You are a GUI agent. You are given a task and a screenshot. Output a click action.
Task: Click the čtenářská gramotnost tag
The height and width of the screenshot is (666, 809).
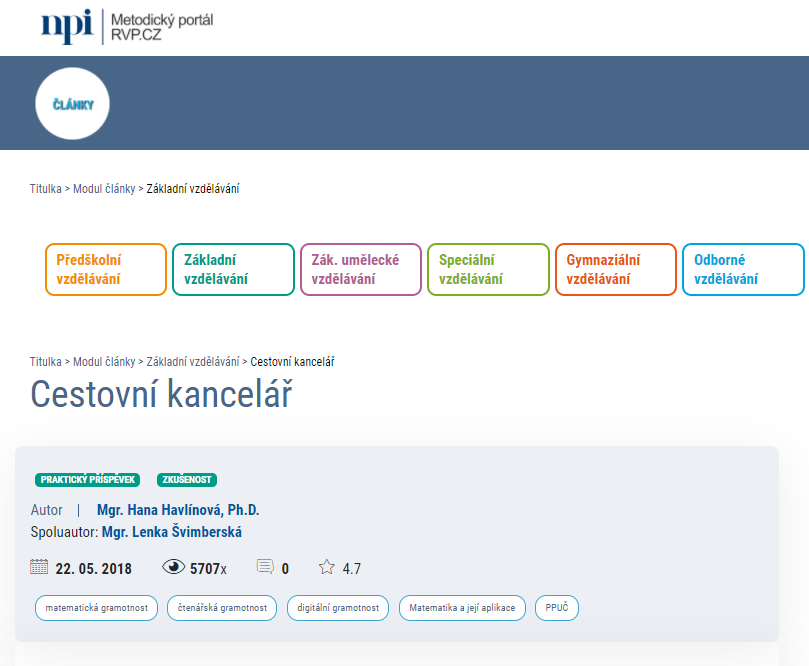pos(221,608)
